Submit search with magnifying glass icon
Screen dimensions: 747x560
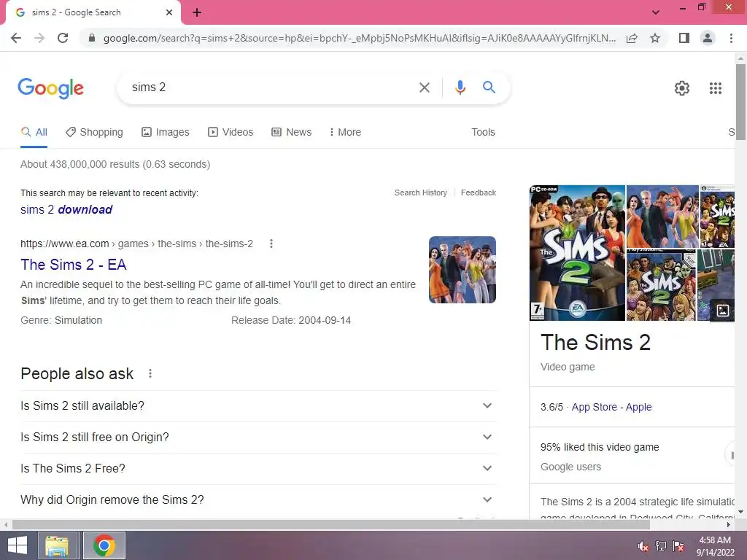(x=489, y=87)
